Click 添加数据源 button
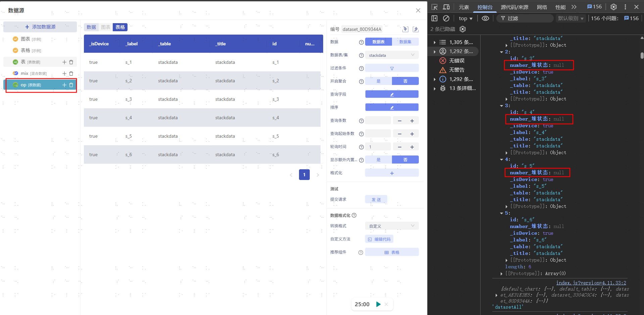The width and height of the screenshot is (644, 315). (40, 27)
